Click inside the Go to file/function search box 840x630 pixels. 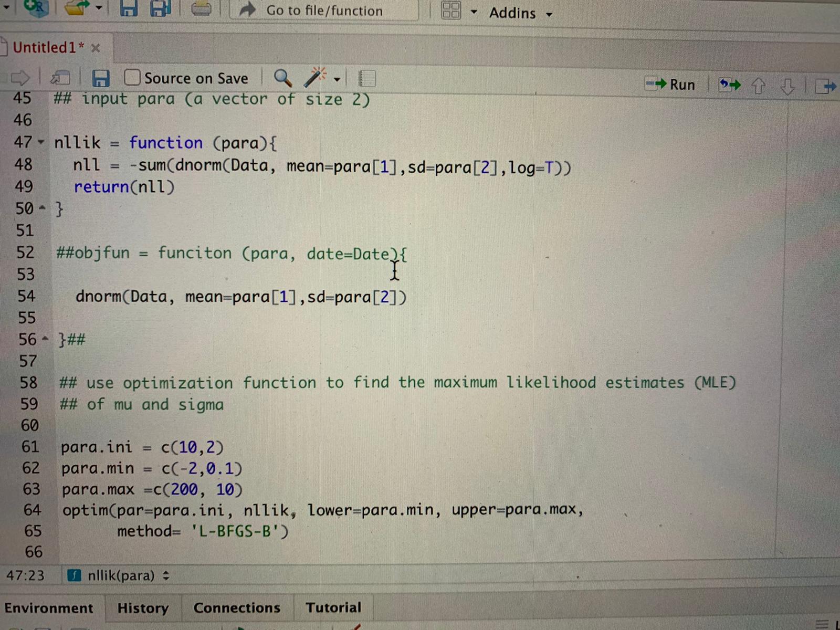point(324,10)
